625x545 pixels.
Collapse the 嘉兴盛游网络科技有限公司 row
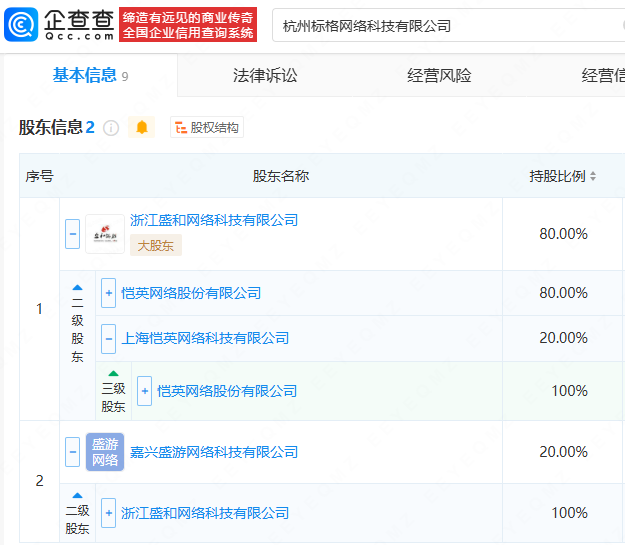pos(72,452)
